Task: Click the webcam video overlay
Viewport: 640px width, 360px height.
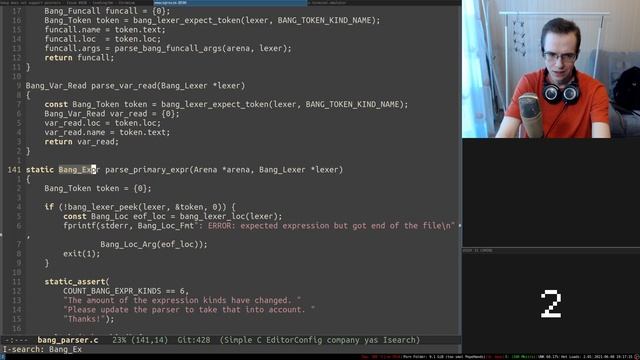Action: (551, 69)
